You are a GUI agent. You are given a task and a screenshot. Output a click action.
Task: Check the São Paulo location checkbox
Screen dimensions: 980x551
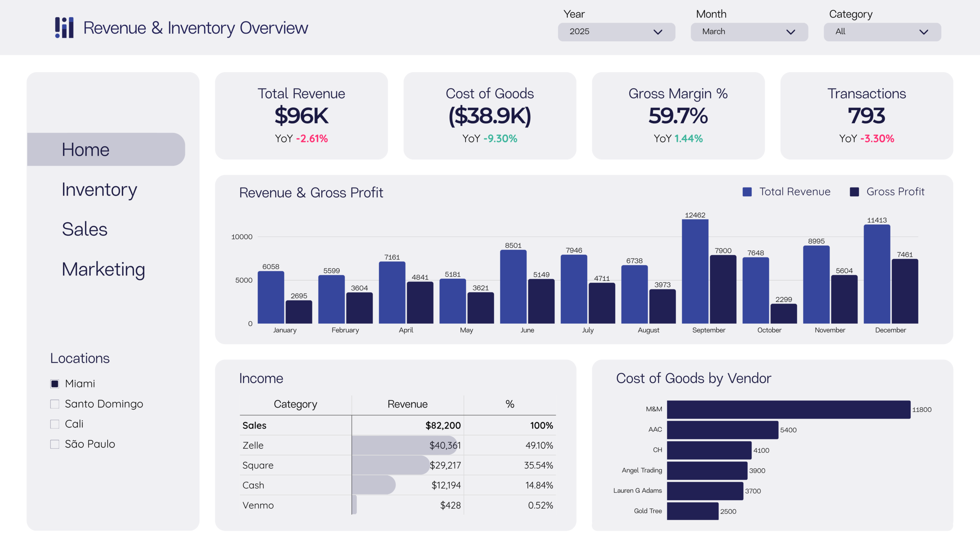click(55, 444)
